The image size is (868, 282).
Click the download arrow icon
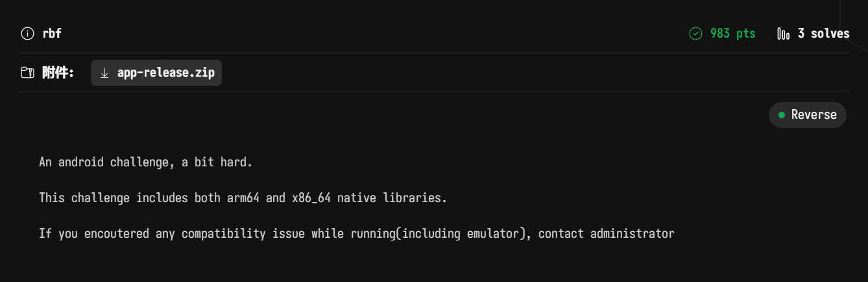pyautogui.click(x=104, y=73)
